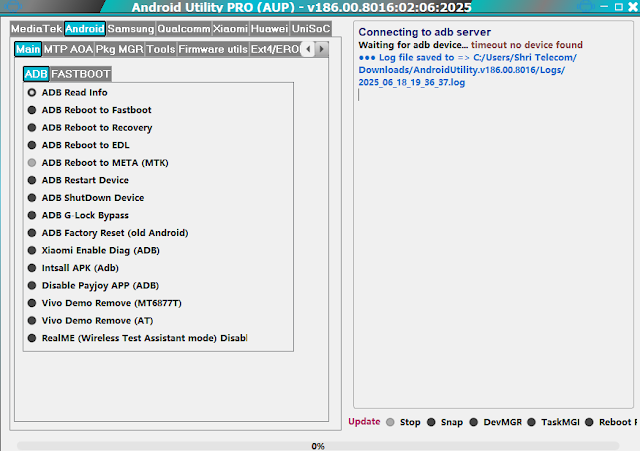Image resolution: width=640 pixels, height=451 pixels.
Task: Open the MTP AOA sub-tab
Action: (x=69, y=49)
